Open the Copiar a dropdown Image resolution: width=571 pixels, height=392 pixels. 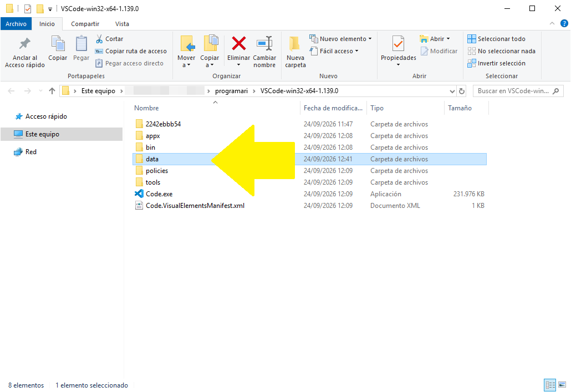(210, 61)
